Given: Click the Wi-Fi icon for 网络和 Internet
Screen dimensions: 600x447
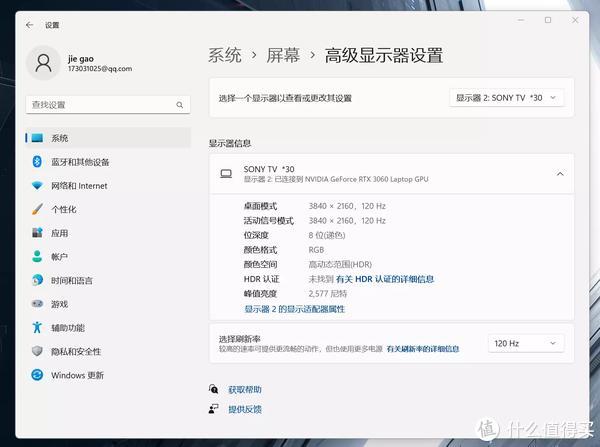Looking at the screenshot, I should click(x=37, y=186).
